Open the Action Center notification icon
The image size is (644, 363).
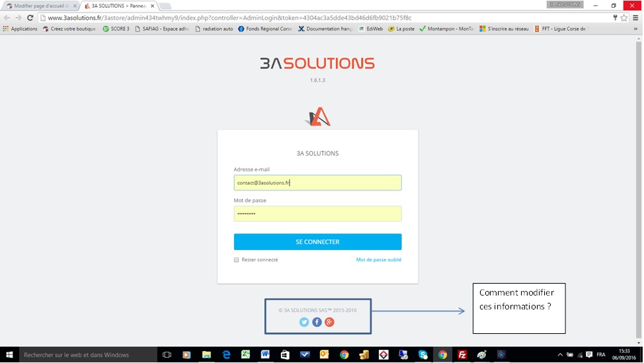[589, 355]
